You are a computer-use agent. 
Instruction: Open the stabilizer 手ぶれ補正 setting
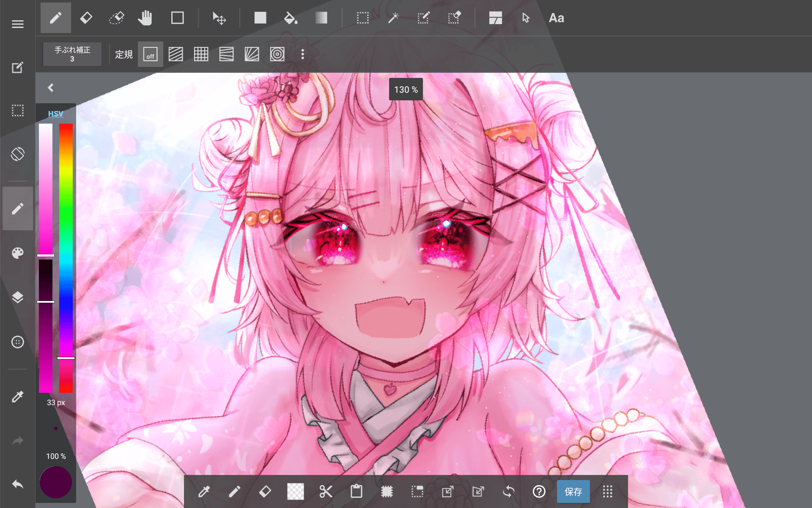tap(72, 54)
